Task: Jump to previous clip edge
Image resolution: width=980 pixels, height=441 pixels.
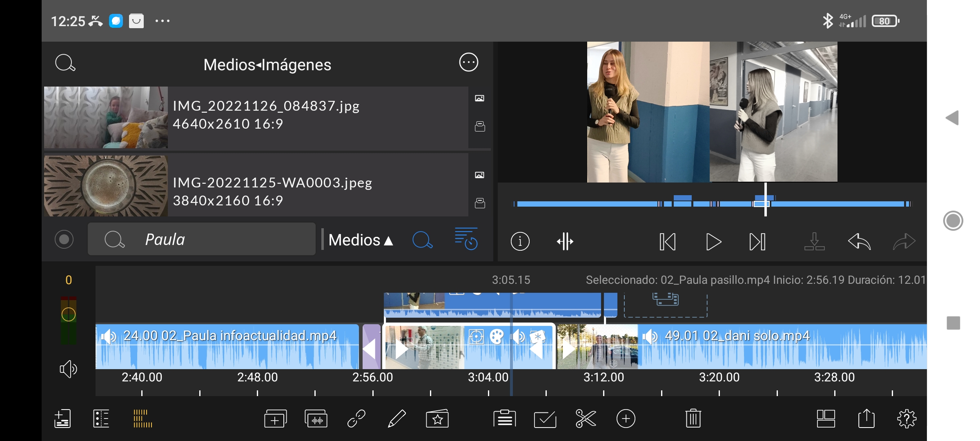Action: (668, 241)
